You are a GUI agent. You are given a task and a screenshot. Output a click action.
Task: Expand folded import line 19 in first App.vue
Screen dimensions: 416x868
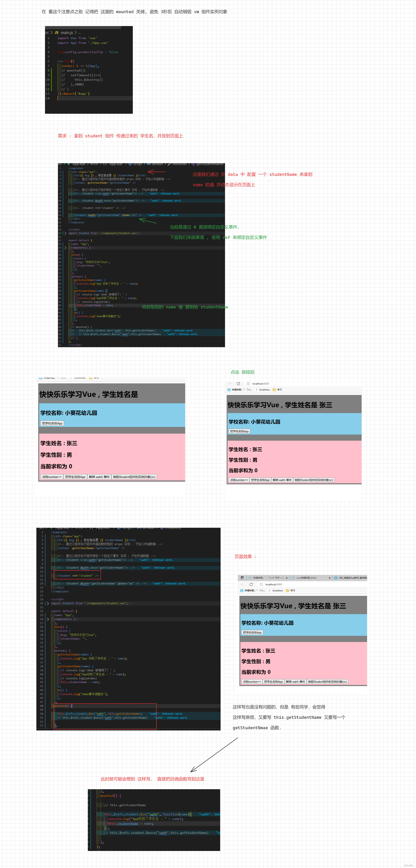point(65,233)
